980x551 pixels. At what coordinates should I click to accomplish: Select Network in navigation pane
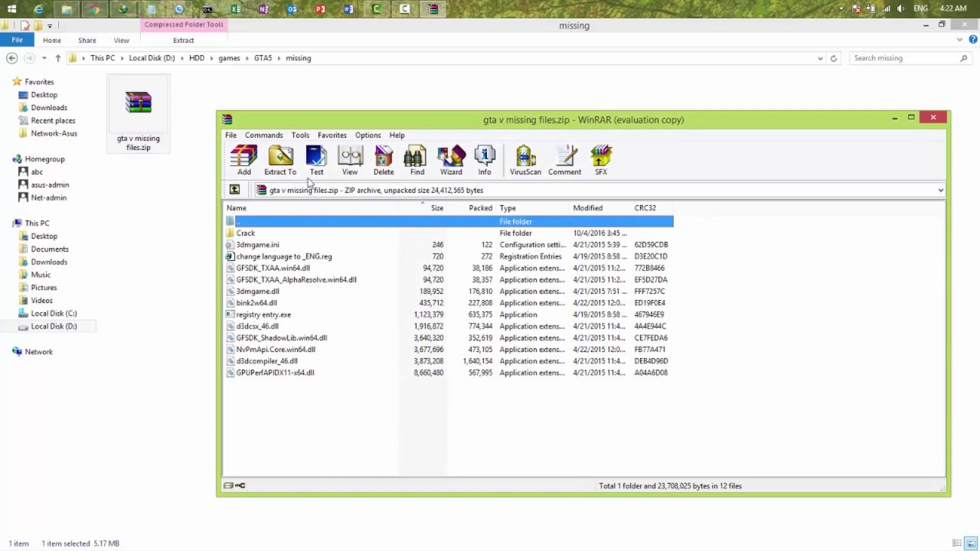[x=38, y=352]
